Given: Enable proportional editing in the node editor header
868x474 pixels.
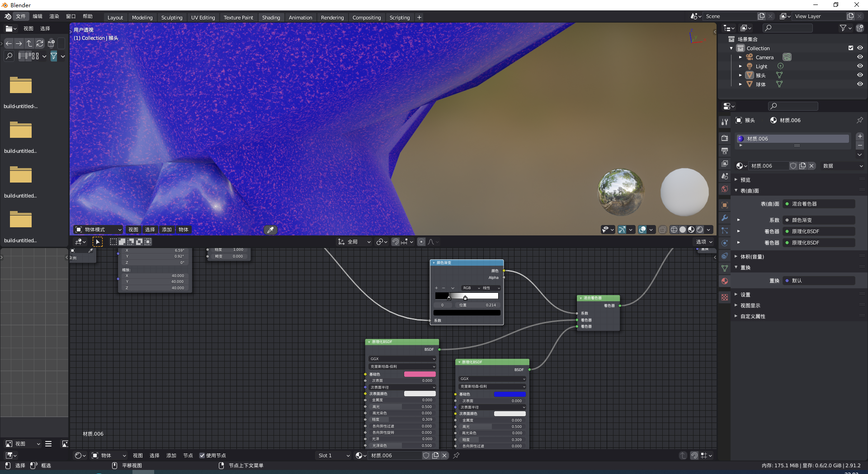Looking at the screenshot, I should click(421, 242).
